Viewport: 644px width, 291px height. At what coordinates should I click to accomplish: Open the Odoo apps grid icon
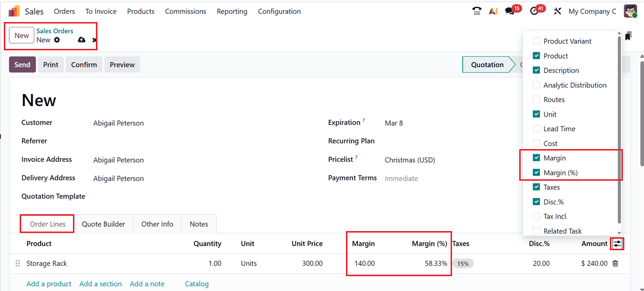[13, 11]
